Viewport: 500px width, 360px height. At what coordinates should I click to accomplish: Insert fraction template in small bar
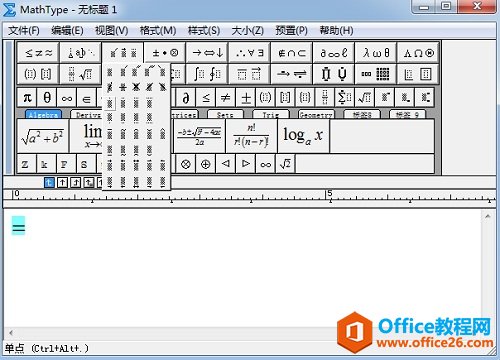pyautogui.click(x=325, y=98)
